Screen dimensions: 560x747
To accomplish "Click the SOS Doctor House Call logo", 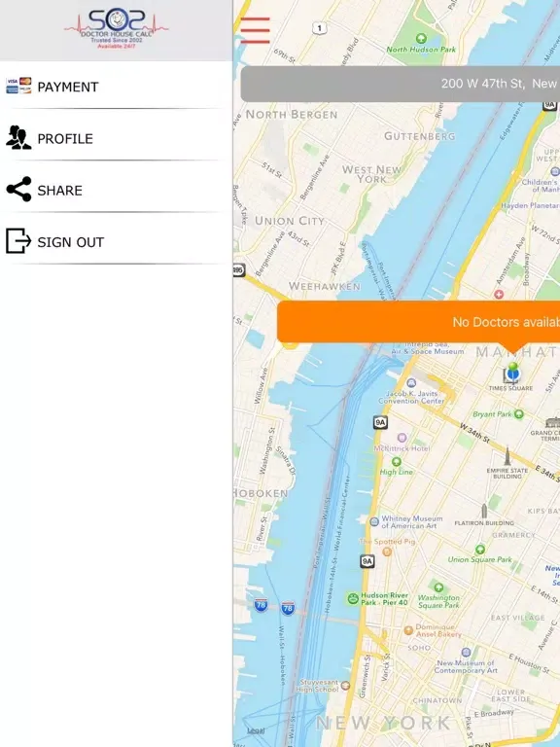I will pyautogui.click(x=117, y=28).
